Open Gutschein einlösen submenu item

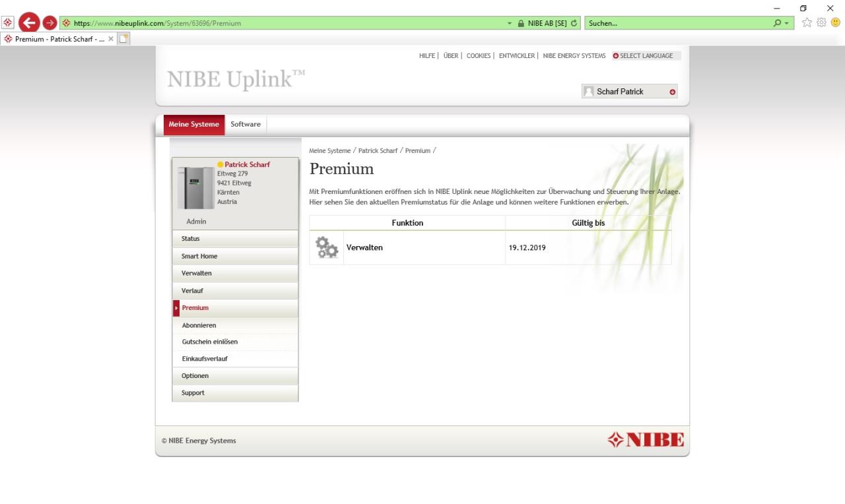point(235,342)
